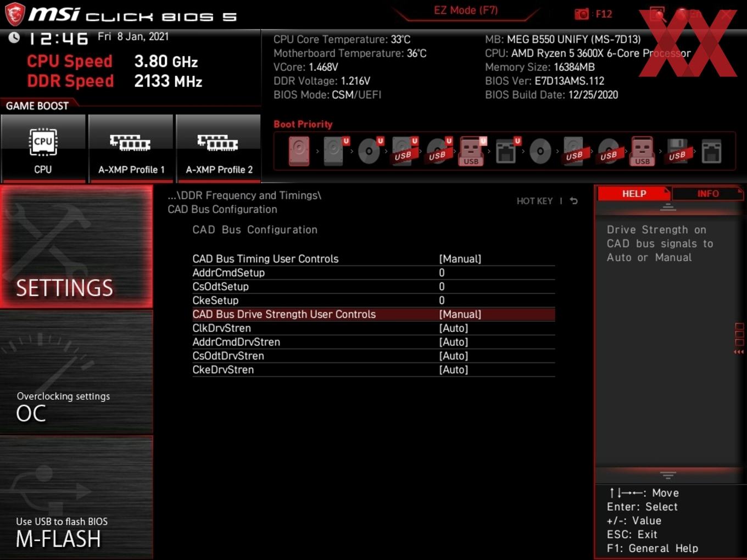Click the Motherboard Temperature 36°C readout
Viewport: 747px width, 560px height.
tap(350, 53)
